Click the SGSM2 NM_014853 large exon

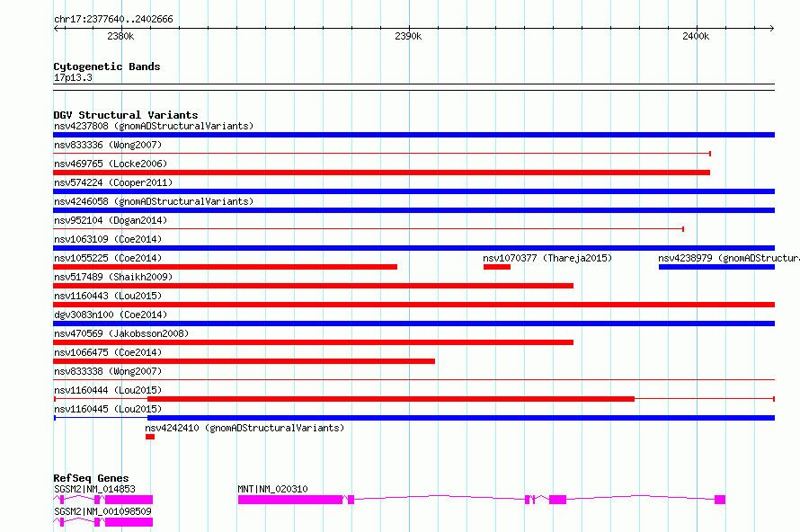129,500
